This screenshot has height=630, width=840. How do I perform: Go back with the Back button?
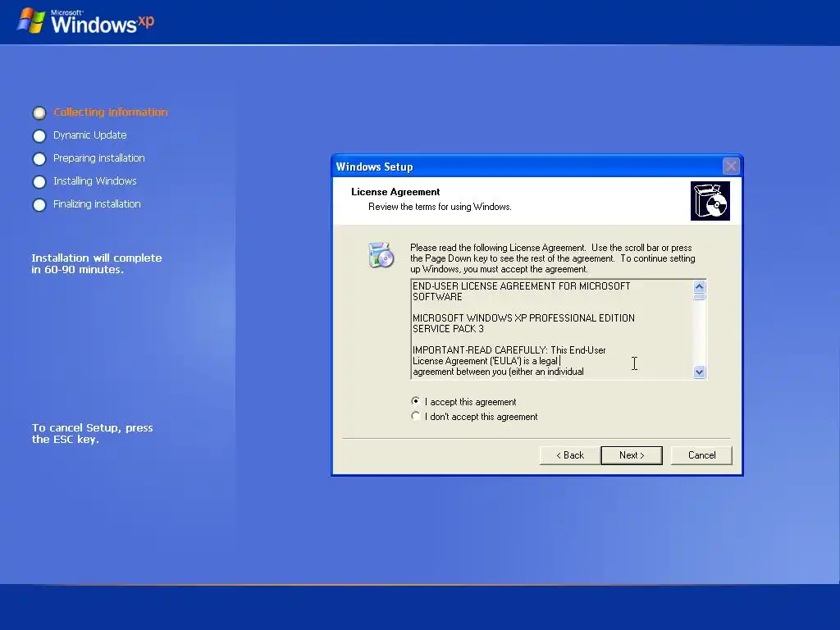[x=570, y=455]
